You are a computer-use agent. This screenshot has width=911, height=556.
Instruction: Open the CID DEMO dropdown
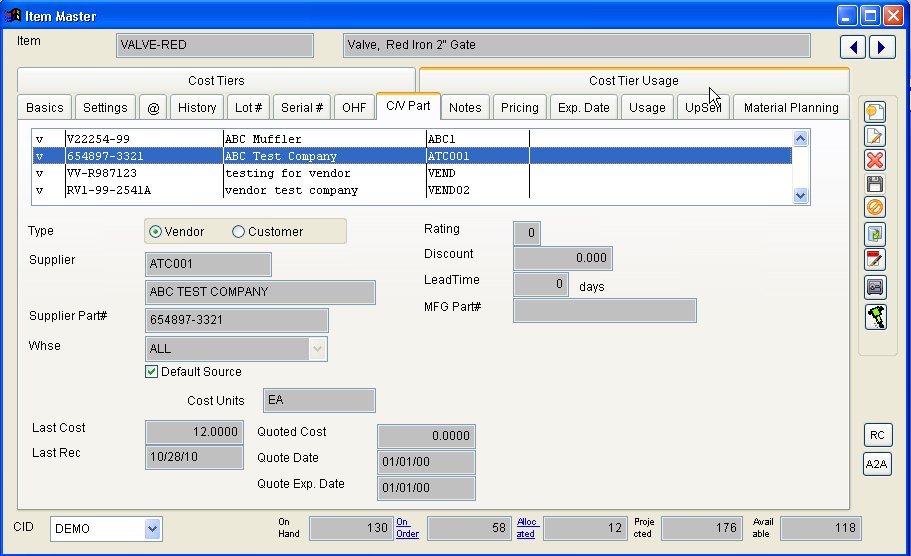coord(152,528)
